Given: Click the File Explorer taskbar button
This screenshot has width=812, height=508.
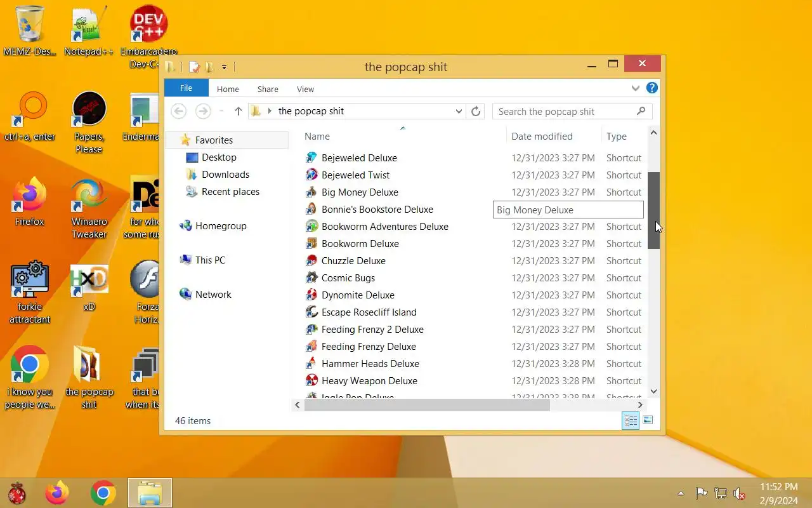Looking at the screenshot, I should (x=150, y=493).
